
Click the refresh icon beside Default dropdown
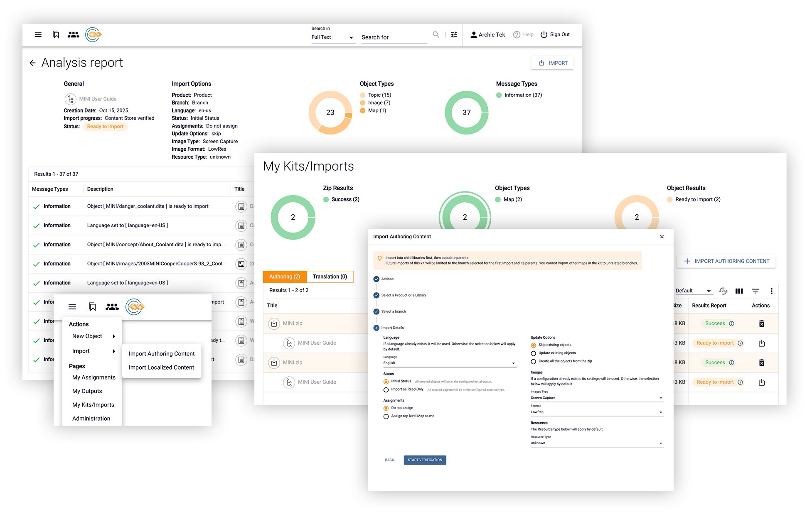[723, 291]
